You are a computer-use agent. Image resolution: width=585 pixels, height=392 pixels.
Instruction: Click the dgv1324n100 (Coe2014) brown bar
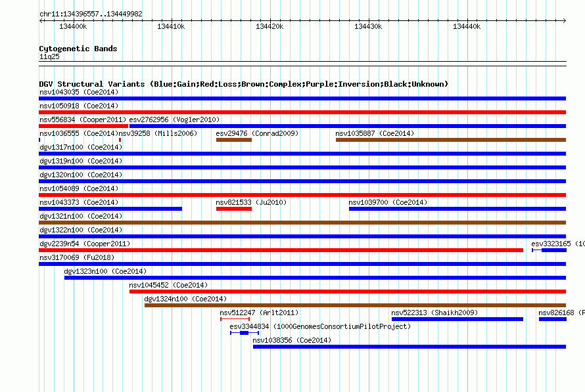click(355, 305)
